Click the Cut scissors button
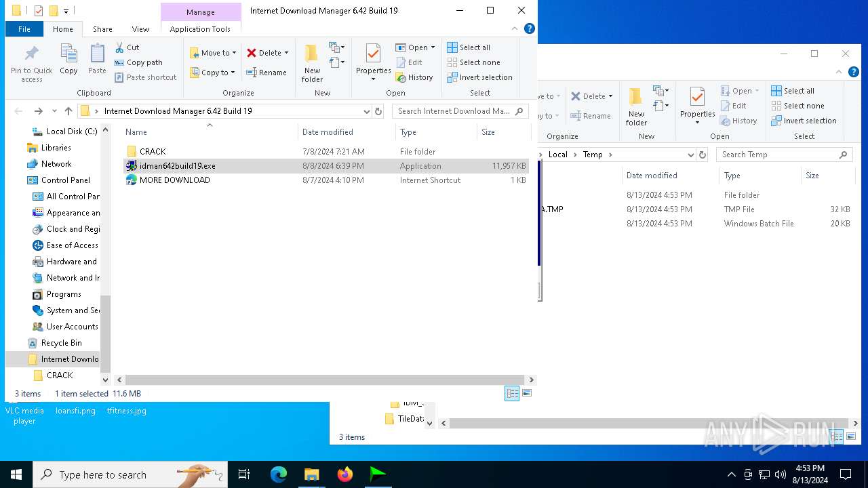 click(127, 47)
